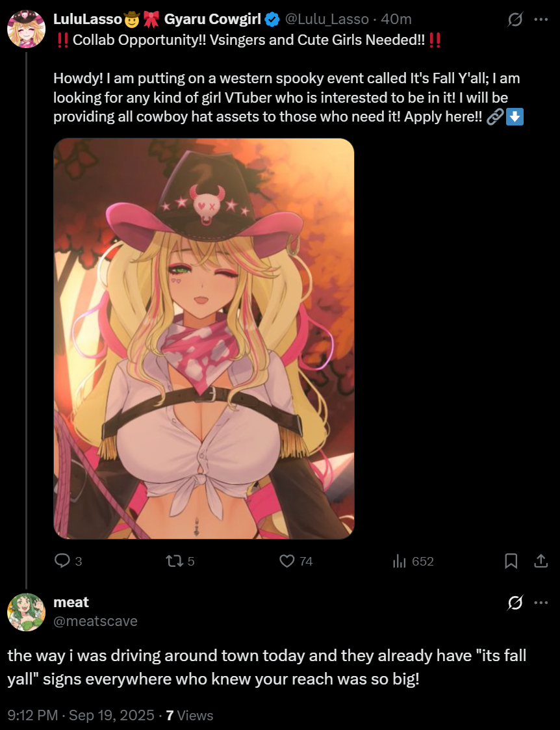Click the Grok icon on meat's reply
Viewport: 560px width, 730px height.
(515, 603)
